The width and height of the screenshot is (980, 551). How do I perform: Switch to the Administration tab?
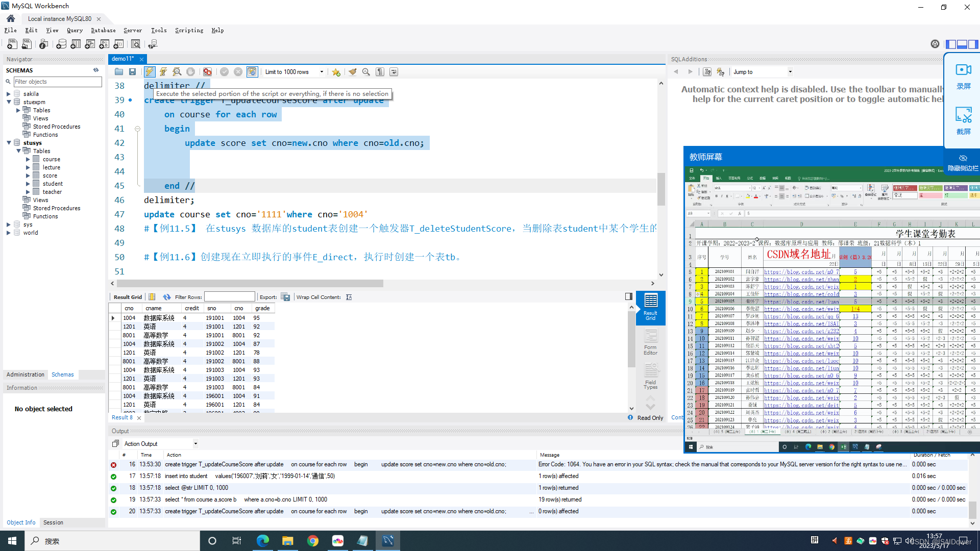(x=26, y=374)
